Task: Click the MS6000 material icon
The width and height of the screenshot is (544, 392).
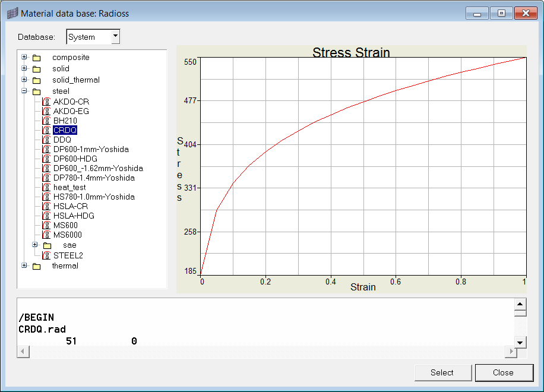Action: click(46, 235)
